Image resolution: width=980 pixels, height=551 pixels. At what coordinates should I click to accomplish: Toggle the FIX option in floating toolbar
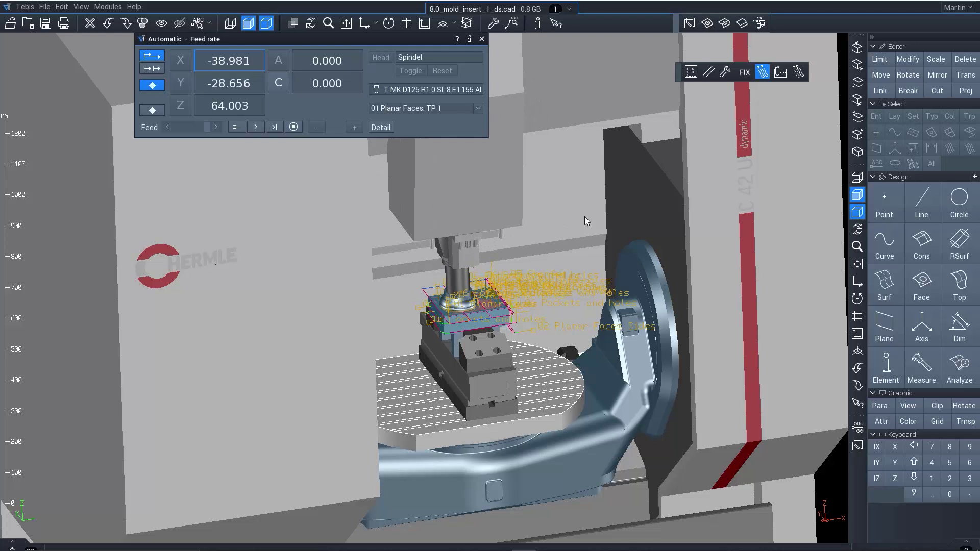coord(744,72)
